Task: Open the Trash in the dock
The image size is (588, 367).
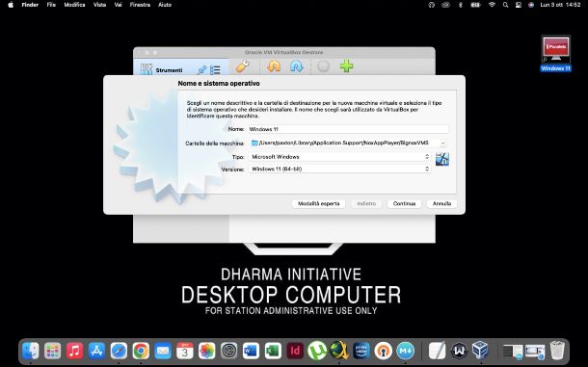Action: 557,351
